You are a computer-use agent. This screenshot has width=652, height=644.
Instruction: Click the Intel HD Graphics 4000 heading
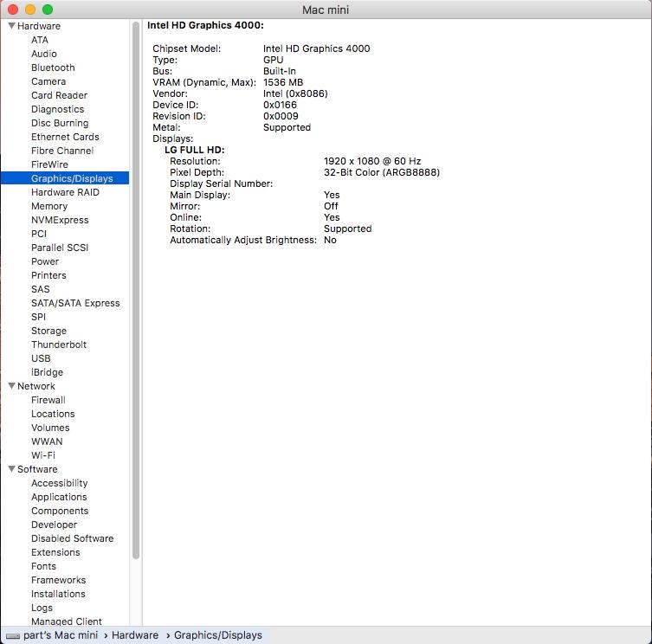click(x=205, y=25)
